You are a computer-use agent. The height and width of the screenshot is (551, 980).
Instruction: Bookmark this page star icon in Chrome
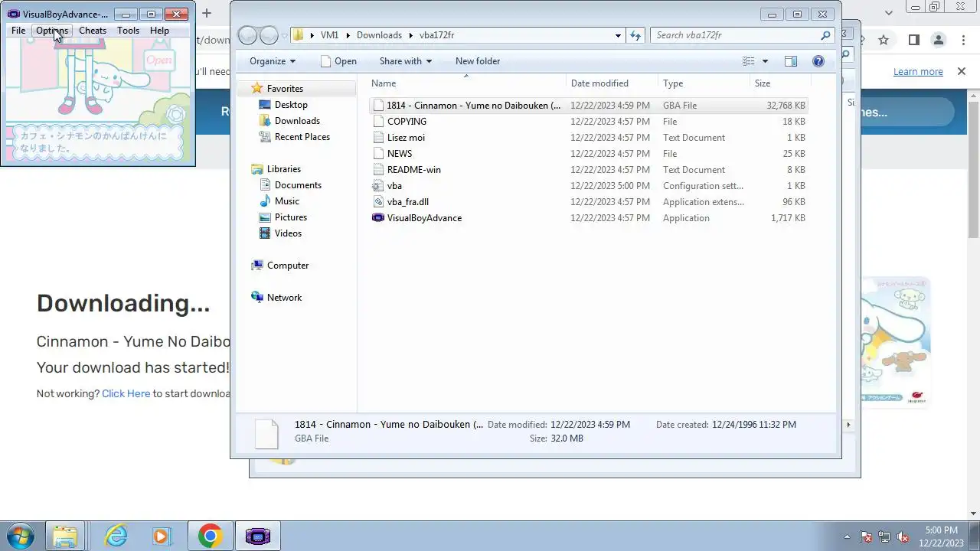pos(883,40)
